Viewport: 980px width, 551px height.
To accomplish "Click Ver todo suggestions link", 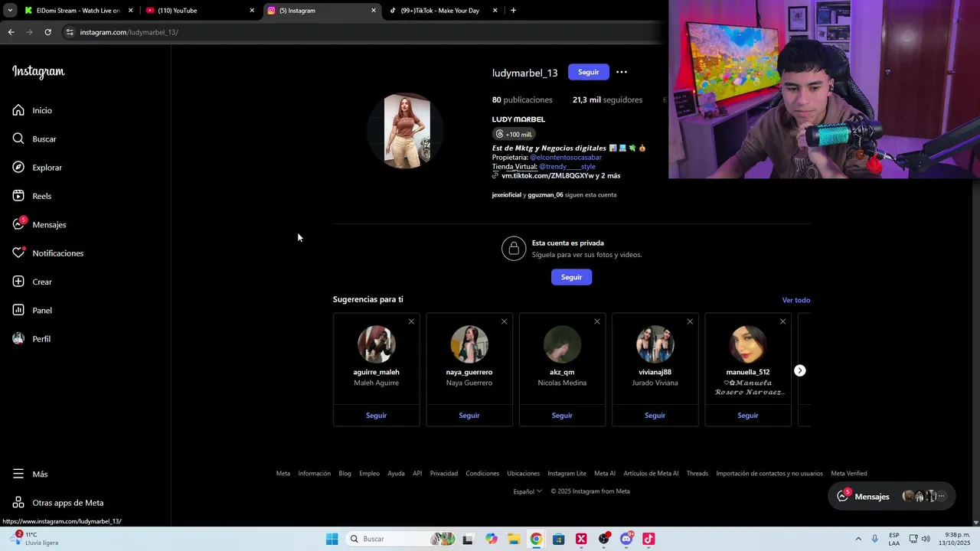I will click(796, 300).
